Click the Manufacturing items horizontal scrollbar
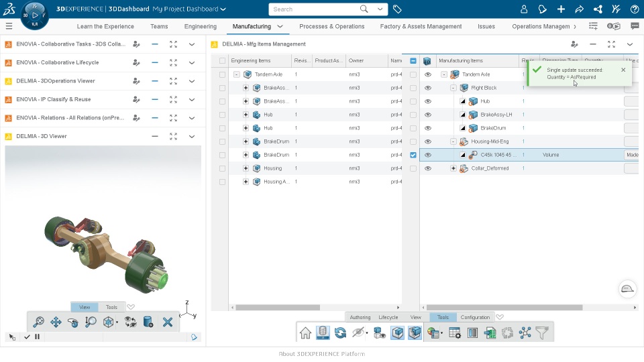The height and width of the screenshot is (362, 644). click(x=504, y=308)
